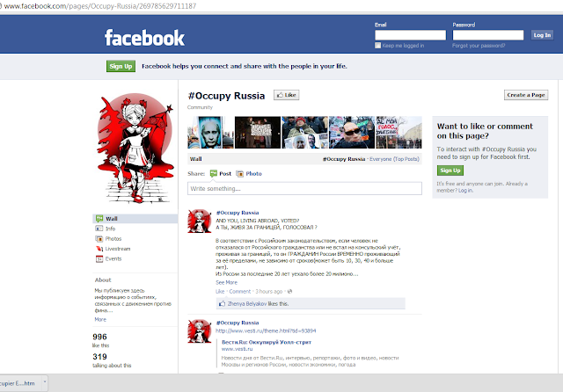
Task: Click the second post's avatar thumbnail
Action: (x=200, y=331)
